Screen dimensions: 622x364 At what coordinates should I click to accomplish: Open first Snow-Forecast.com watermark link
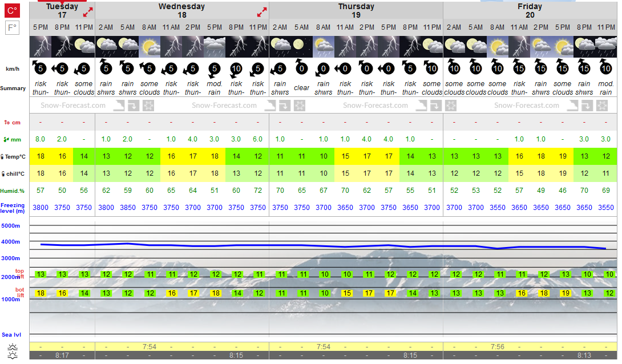coord(73,106)
